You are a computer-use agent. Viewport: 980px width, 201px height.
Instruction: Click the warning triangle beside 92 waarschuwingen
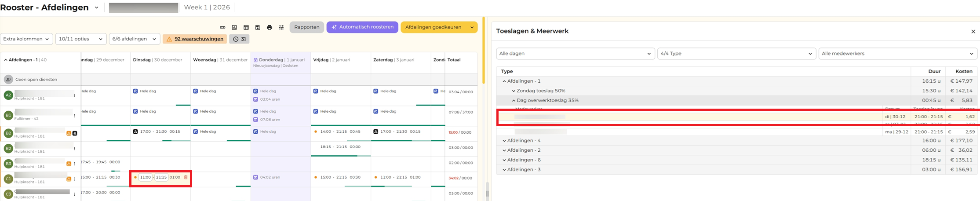point(169,39)
